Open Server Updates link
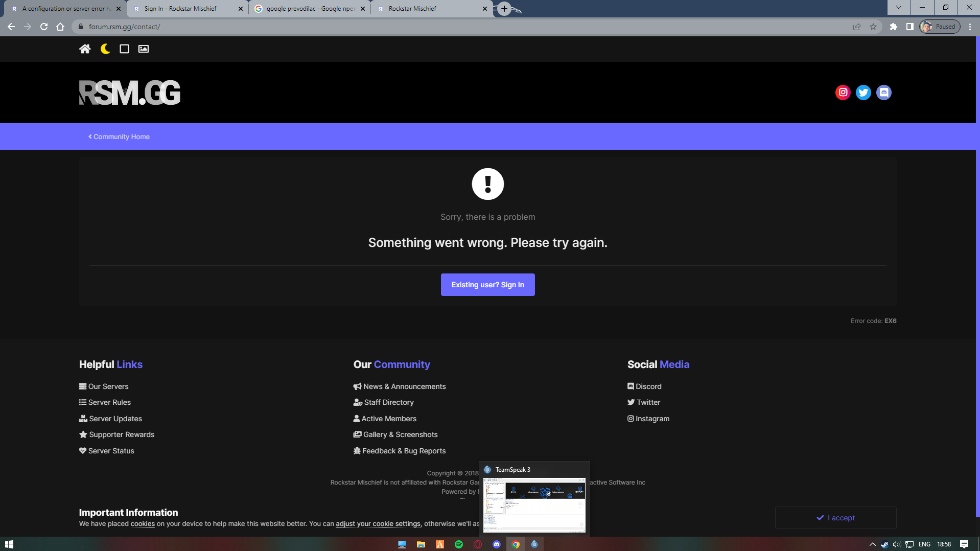This screenshot has height=551, width=980. click(110, 419)
